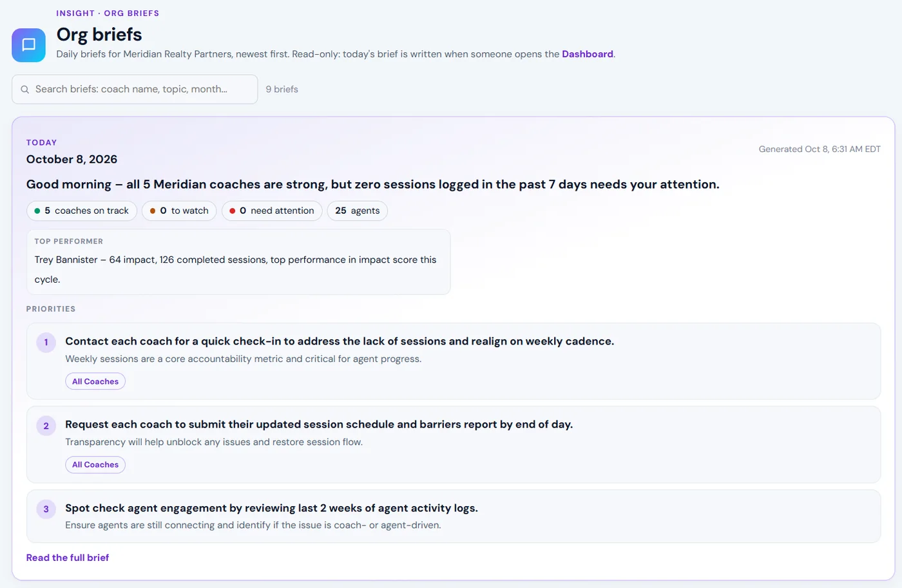Viewport: 902px width, 588px height.
Task: Click the 'PRIORITIES' section label
Action: click(x=51, y=309)
